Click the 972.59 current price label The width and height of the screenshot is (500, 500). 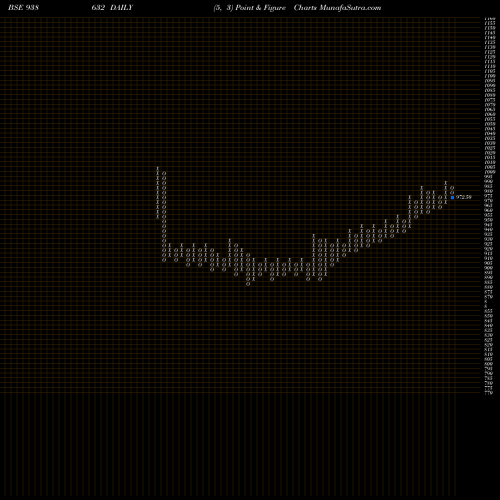point(464,197)
